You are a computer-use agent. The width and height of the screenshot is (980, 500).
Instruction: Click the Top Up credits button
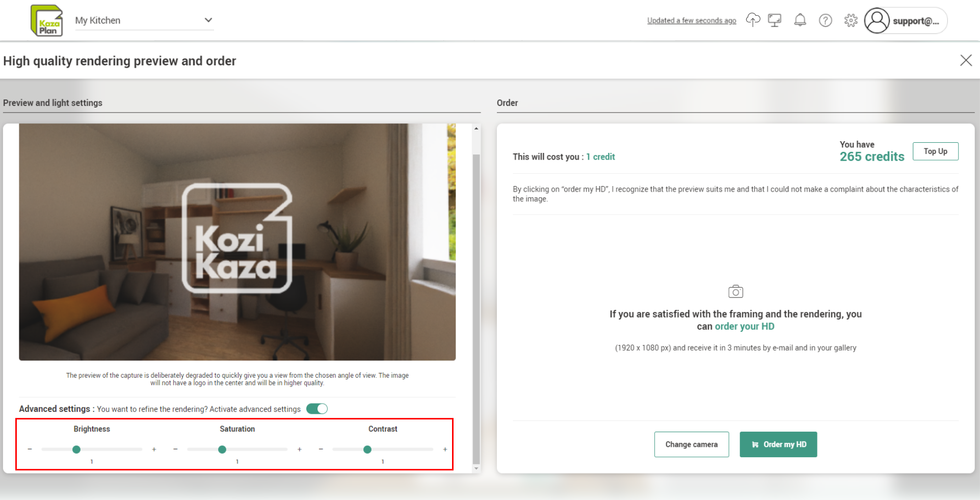point(935,151)
